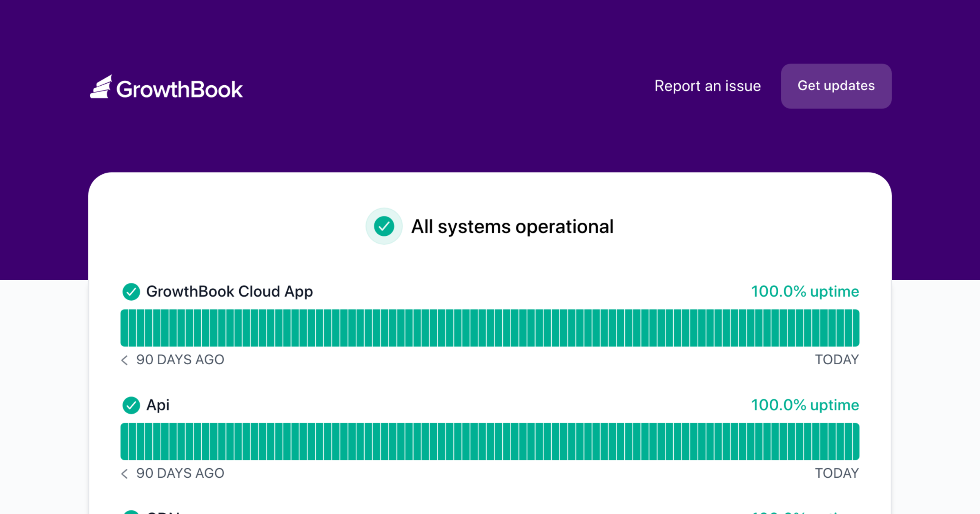Click Cloud App 100.0% uptime text
Screen dimensions: 980x514
[x=805, y=292]
